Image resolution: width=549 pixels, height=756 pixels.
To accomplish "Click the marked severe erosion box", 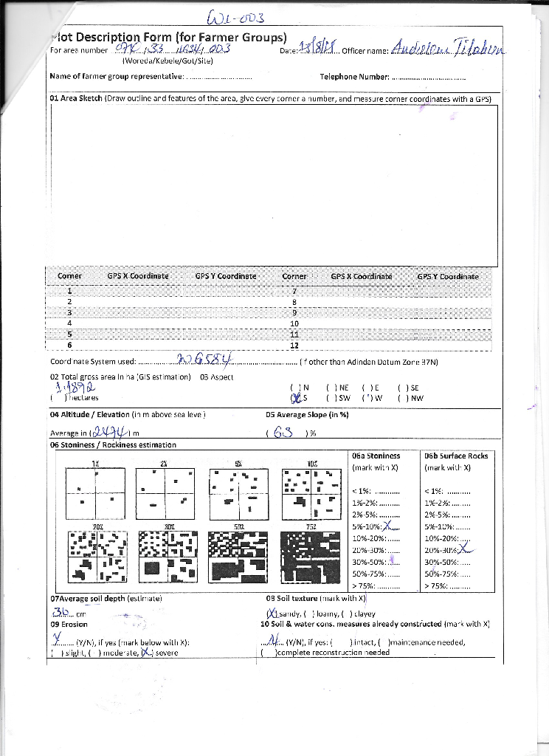I will [147, 653].
